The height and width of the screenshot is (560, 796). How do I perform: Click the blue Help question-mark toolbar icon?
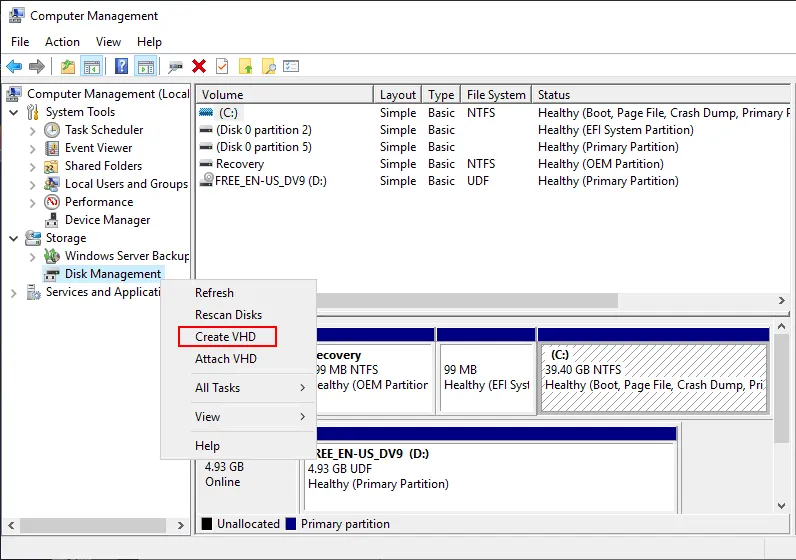pyautogui.click(x=121, y=67)
